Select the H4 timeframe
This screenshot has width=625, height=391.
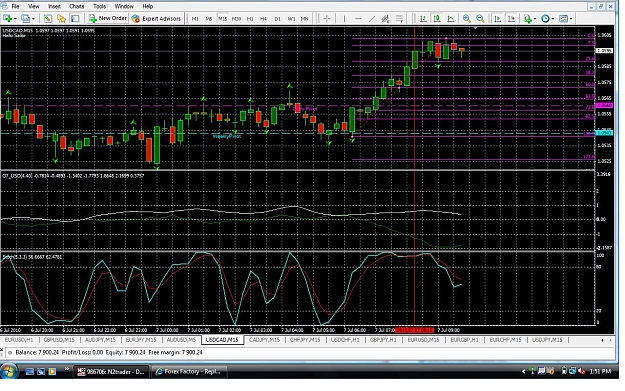[263, 19]
